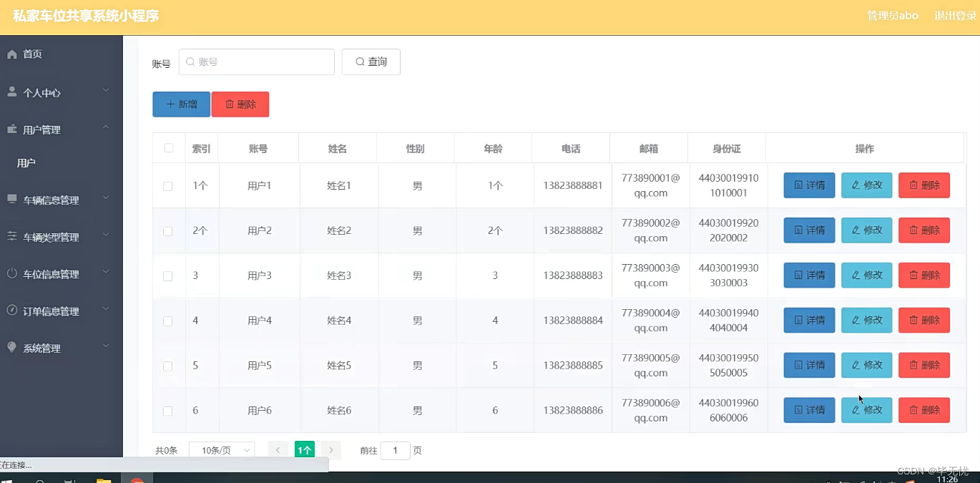Expand 系统管理 menu chevron
980x483 pixels.
click(106, 346)
